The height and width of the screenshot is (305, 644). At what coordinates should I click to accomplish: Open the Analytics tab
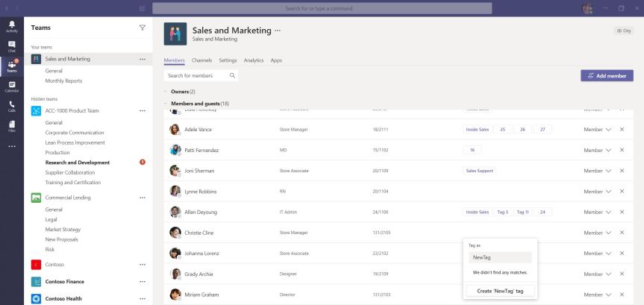[254, 60]
